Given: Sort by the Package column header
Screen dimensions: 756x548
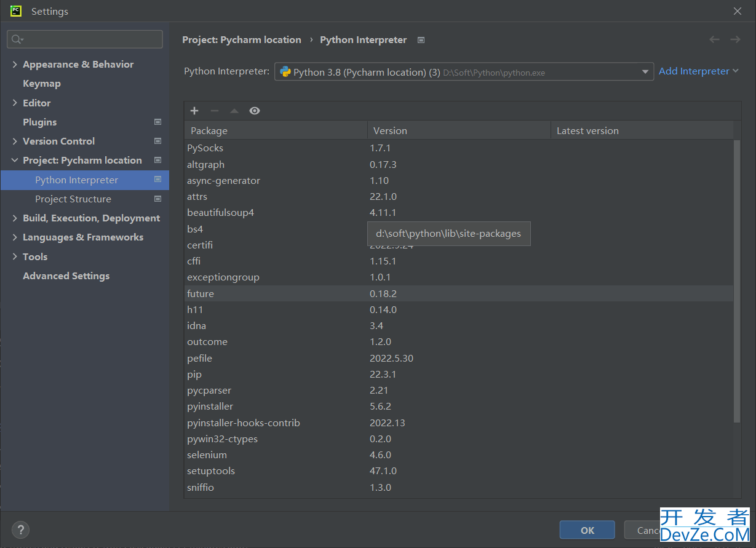Looking at the screenshot, I should 276,130.
